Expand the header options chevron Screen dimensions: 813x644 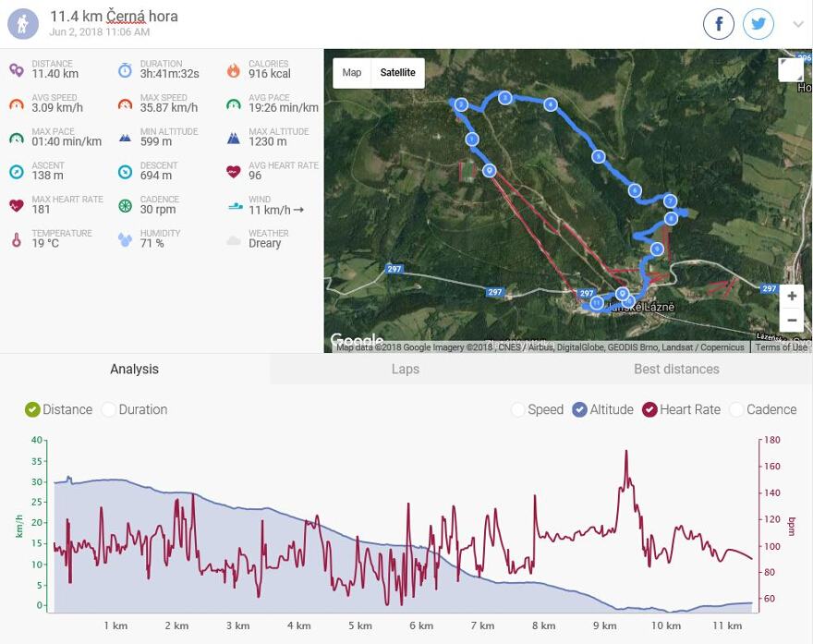tap(798, 24)
